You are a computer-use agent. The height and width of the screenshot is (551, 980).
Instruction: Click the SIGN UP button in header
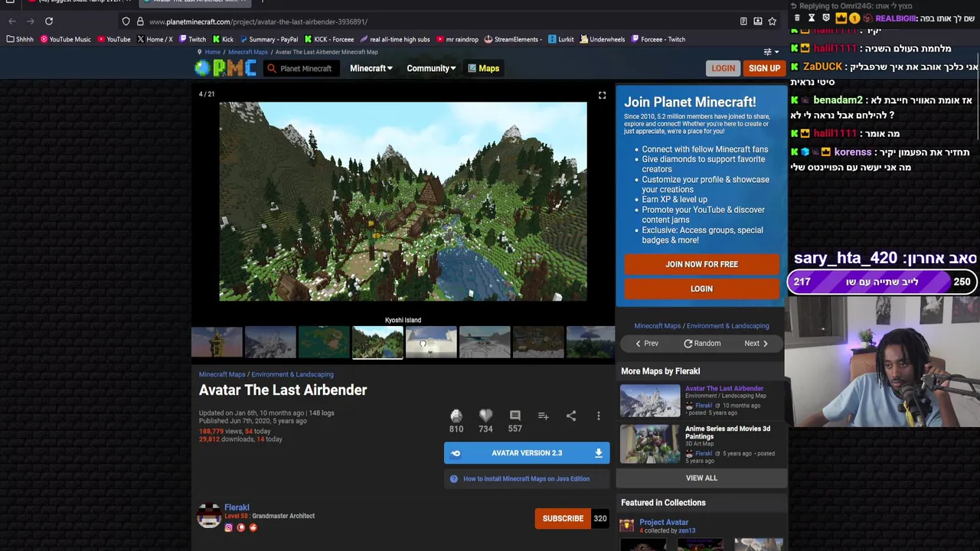pos(764,68)
